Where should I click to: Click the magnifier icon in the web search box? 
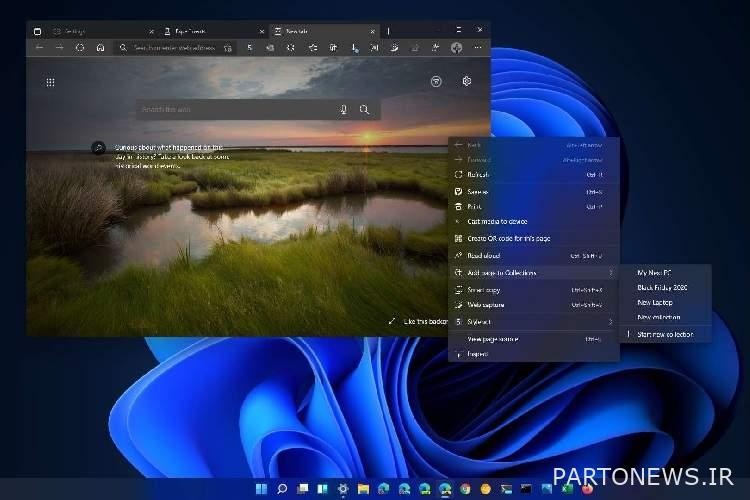point(364,110)
